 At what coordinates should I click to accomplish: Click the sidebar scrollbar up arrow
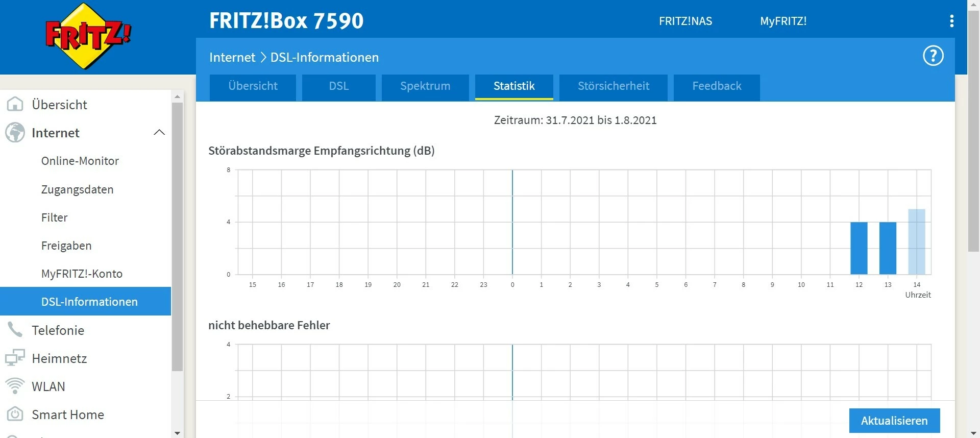point(177,96)
